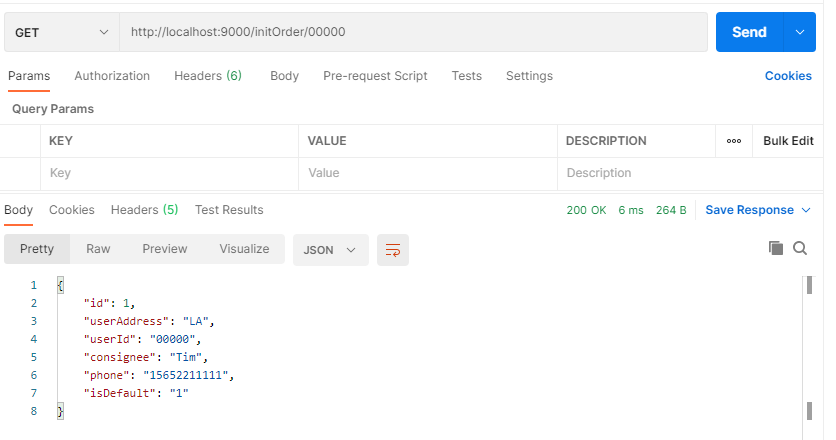This screenshot has height=440, width=836.
Task: Copy the response body with the copy icon
Action: [776, 248]
